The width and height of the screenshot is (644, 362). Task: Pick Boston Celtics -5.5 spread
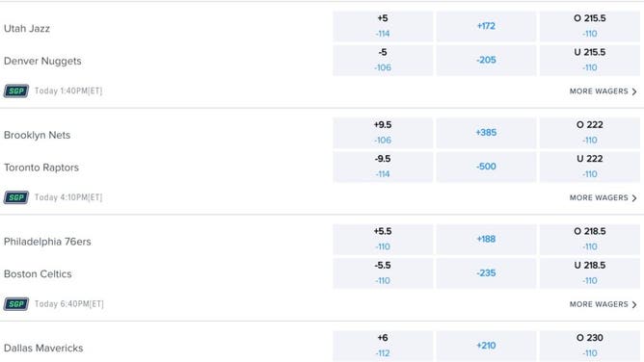(383, 273)
